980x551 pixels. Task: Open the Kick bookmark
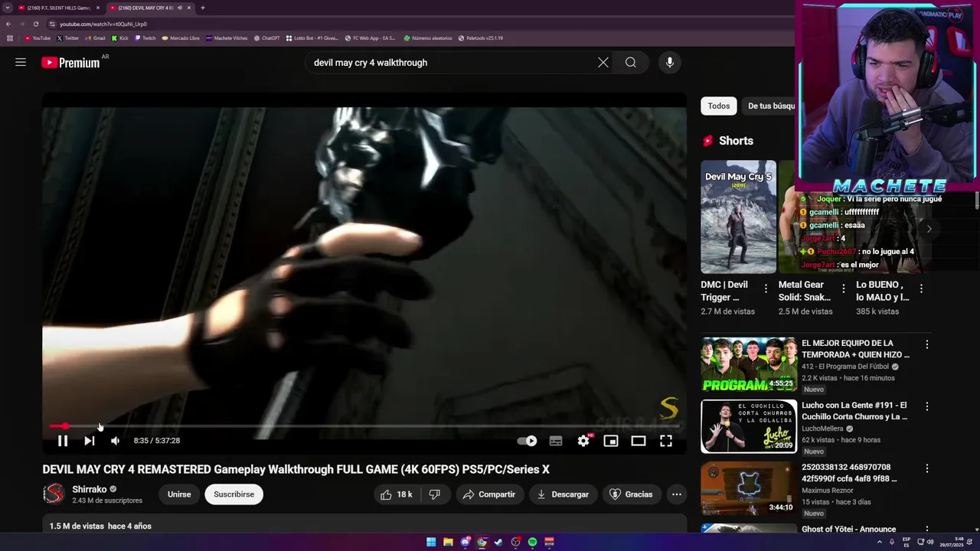click(120, 37)
